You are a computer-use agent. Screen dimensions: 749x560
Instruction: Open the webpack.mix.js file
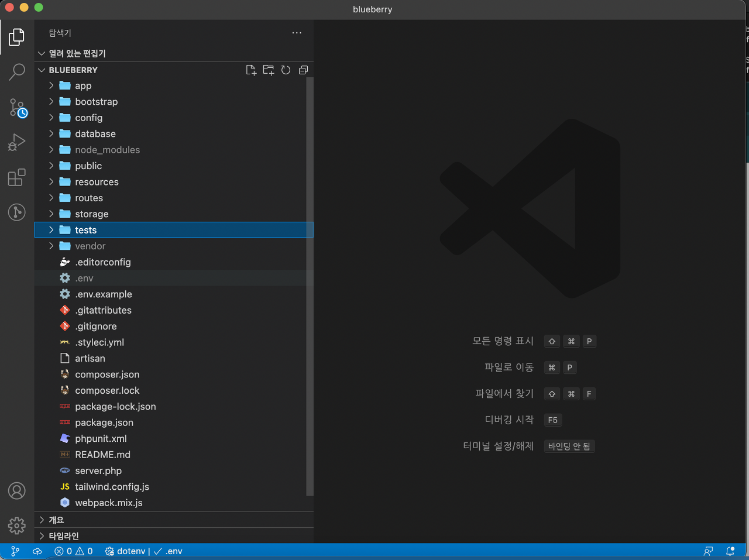174,503
